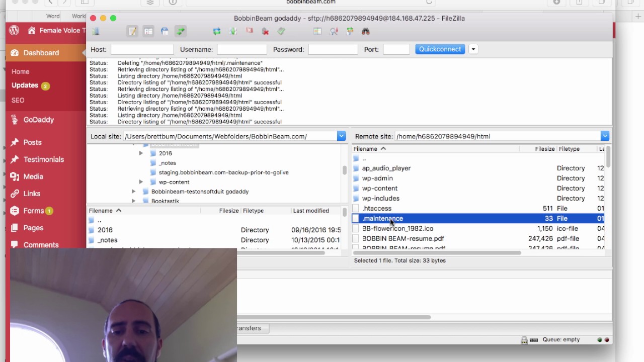
Task: Click the magnifier with red mark toolbar icon
Action: [334, 31]
